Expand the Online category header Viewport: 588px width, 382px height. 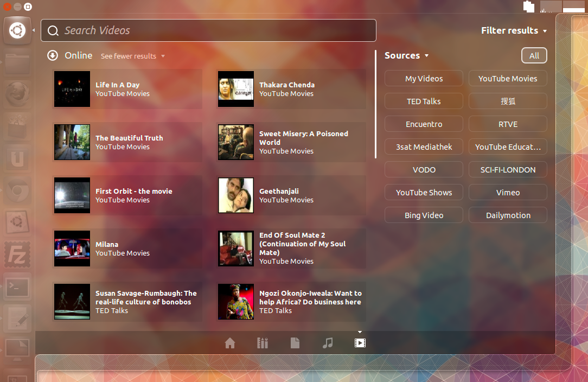click(78, 55)
